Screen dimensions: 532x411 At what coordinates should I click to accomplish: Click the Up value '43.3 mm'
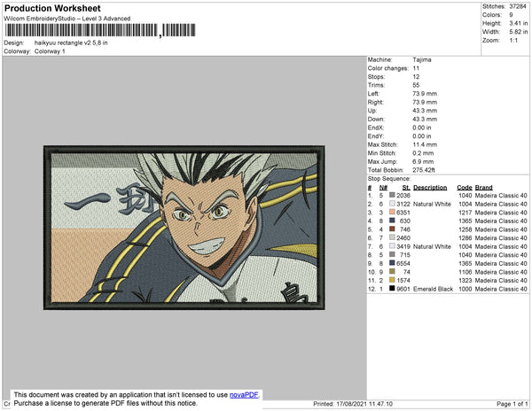tap(425, 111)
